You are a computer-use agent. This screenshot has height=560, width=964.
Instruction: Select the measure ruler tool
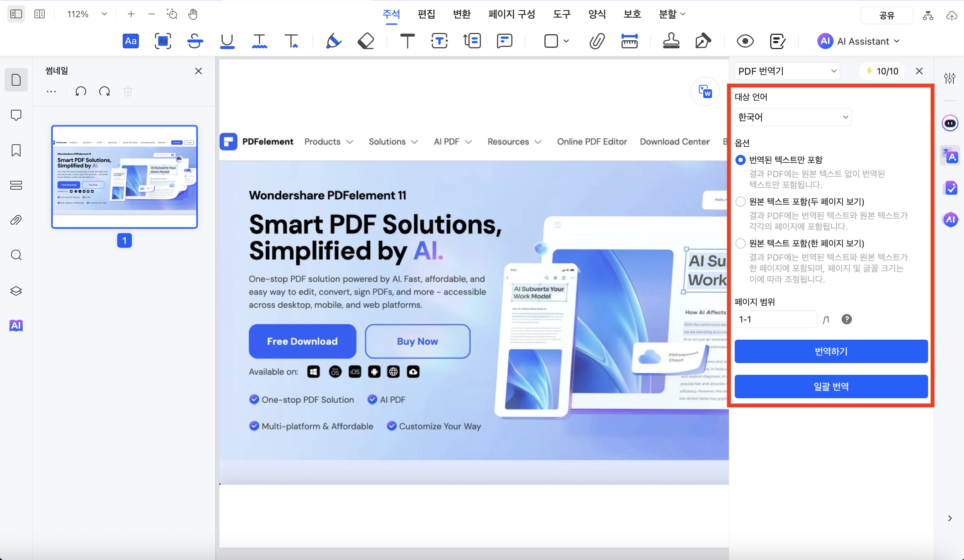629,41
